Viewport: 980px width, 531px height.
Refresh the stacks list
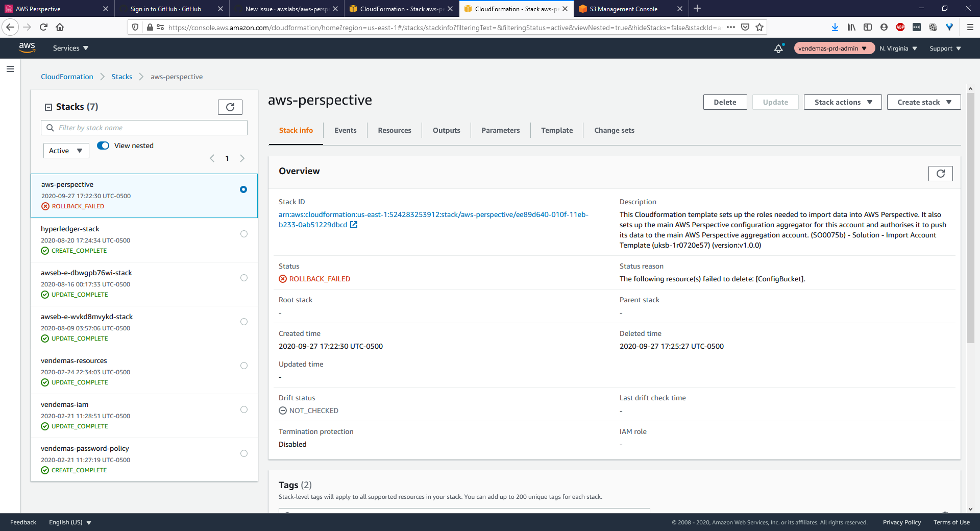[230, 107]
